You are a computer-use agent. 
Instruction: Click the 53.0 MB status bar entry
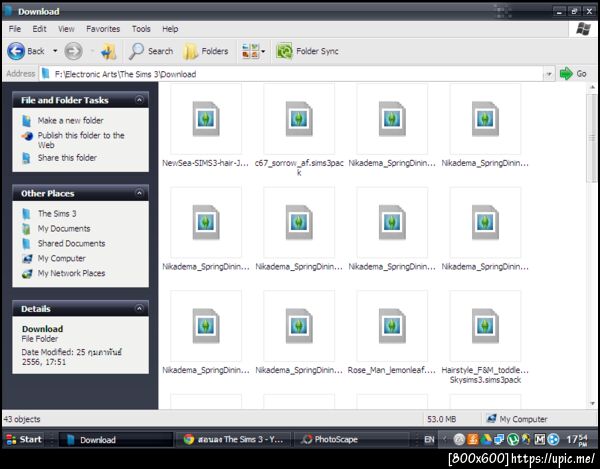442,419
